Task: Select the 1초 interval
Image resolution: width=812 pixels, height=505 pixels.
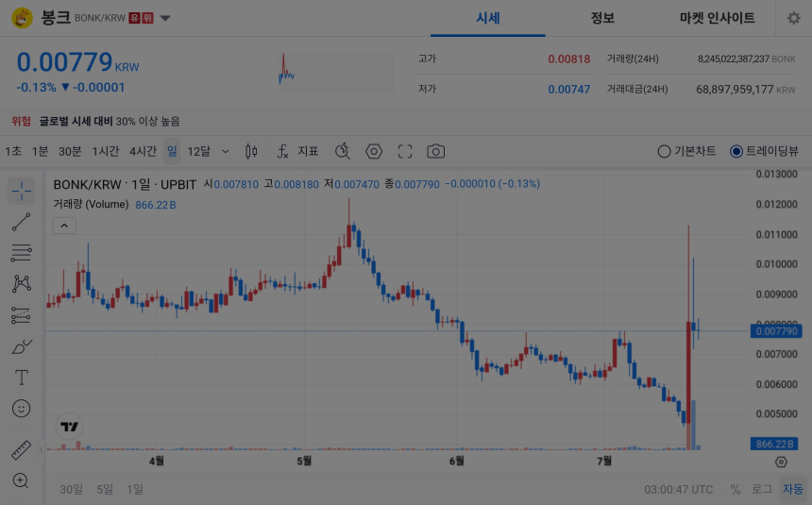Action: pyautogui.click(x=13, y=151)
